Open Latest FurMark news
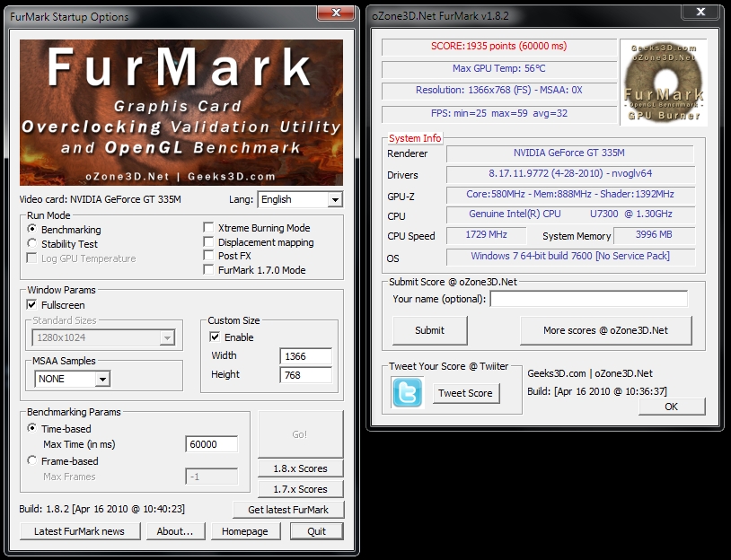Viewport: 731px width, 560px height. coord(80,531)
